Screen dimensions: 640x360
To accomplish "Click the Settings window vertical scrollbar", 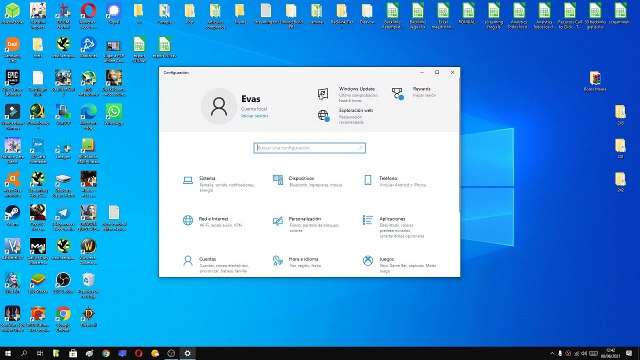I will (459, 145).
